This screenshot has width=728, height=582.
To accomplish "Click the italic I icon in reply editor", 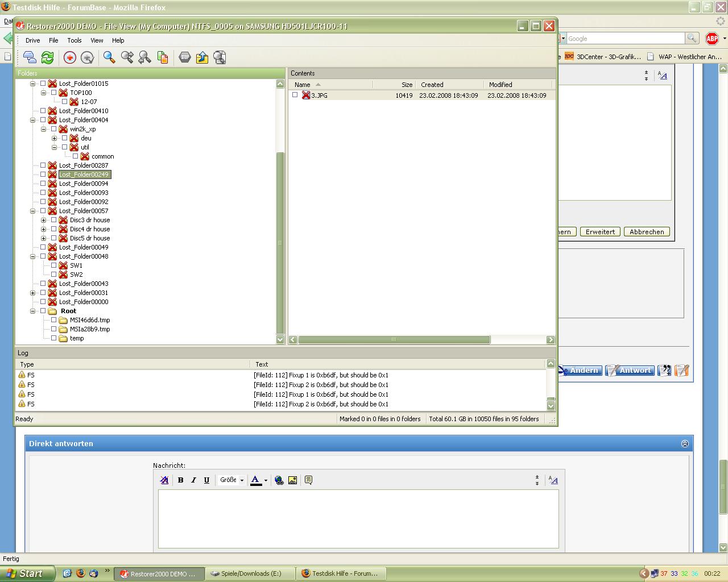I will [x=193, y=480].
